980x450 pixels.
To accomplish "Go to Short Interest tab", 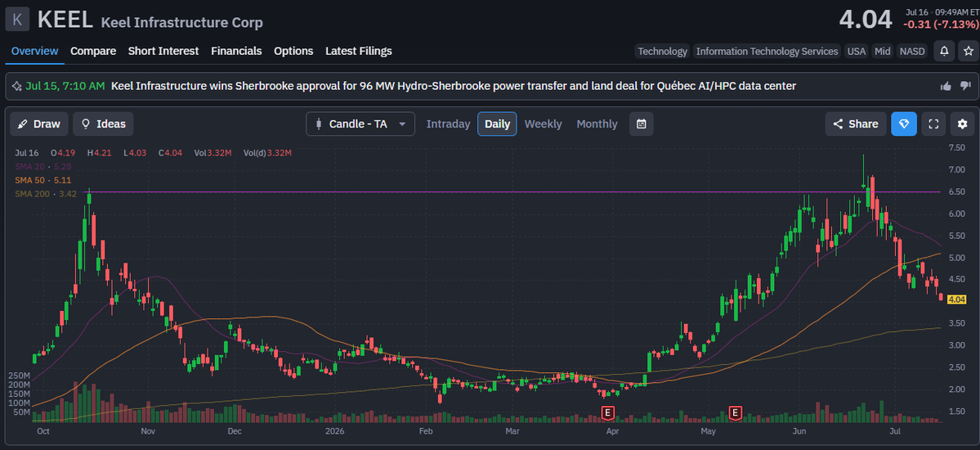I will tap(163, 52).
